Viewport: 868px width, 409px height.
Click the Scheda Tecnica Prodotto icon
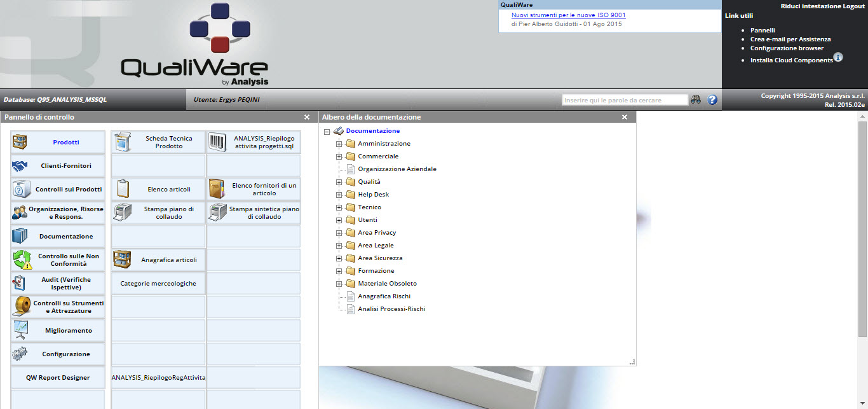pyautogui.click(x=122, y=142)
